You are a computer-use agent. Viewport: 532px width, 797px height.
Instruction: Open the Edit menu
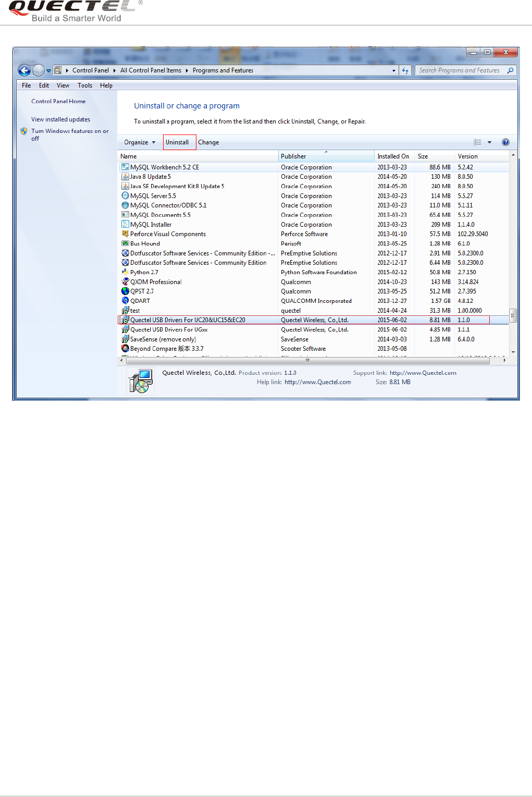point(44,85)
